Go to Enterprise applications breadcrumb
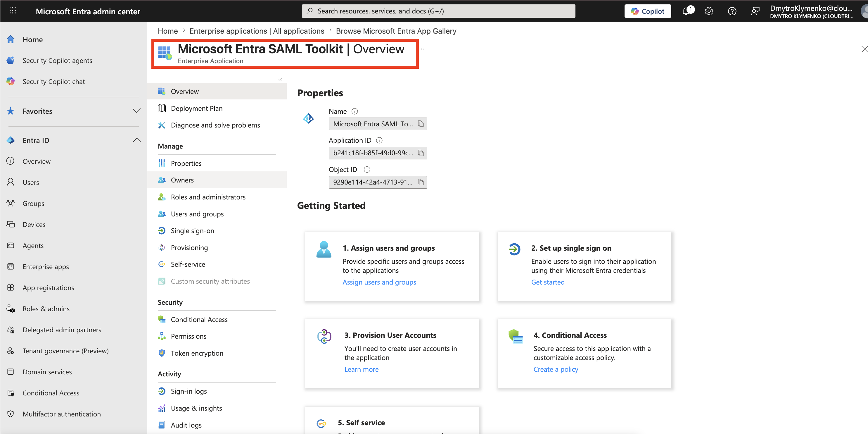This screenshot has width=868, height=434. coord(257,31)
